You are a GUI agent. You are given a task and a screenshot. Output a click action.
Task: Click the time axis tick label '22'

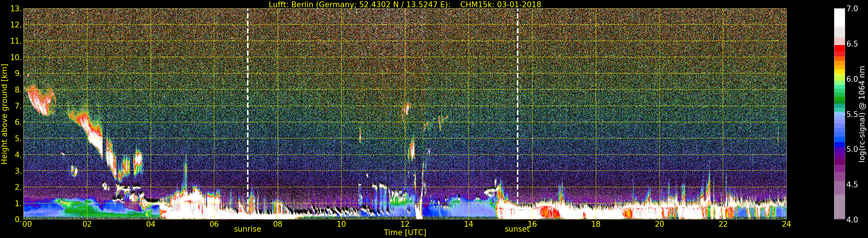723,224
